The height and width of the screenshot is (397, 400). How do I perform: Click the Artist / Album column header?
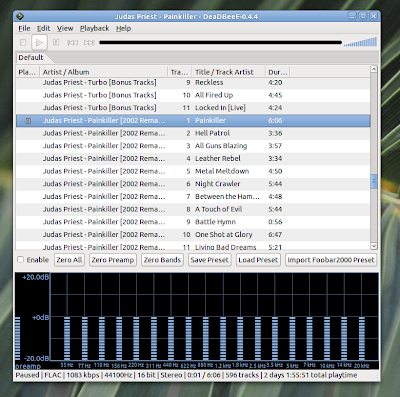(x=103, y=72)
